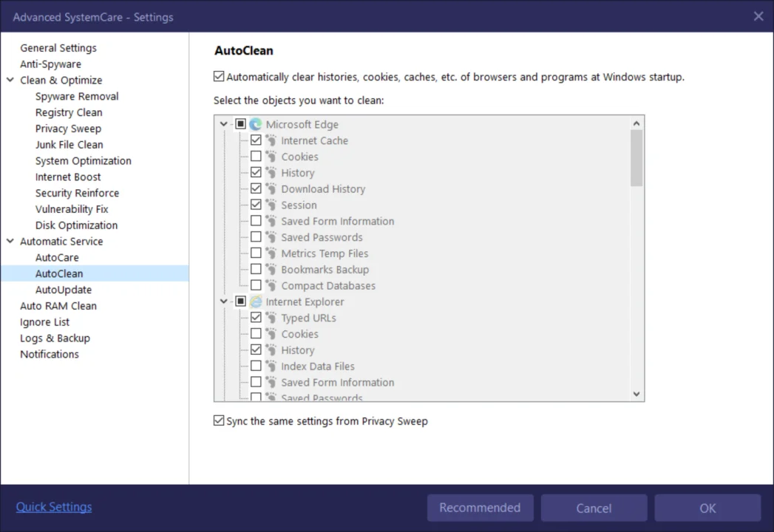Click the object list scroll-up arrow
The height and width of the screenshot is (532, 774).
coord(636,123)
